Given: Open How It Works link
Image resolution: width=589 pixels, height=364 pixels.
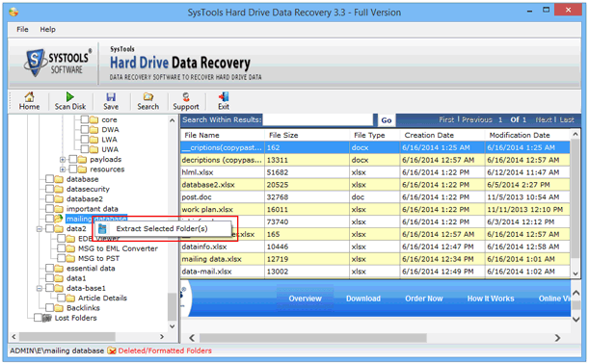Looking at the screenshot, I should [x=491, y=299].
